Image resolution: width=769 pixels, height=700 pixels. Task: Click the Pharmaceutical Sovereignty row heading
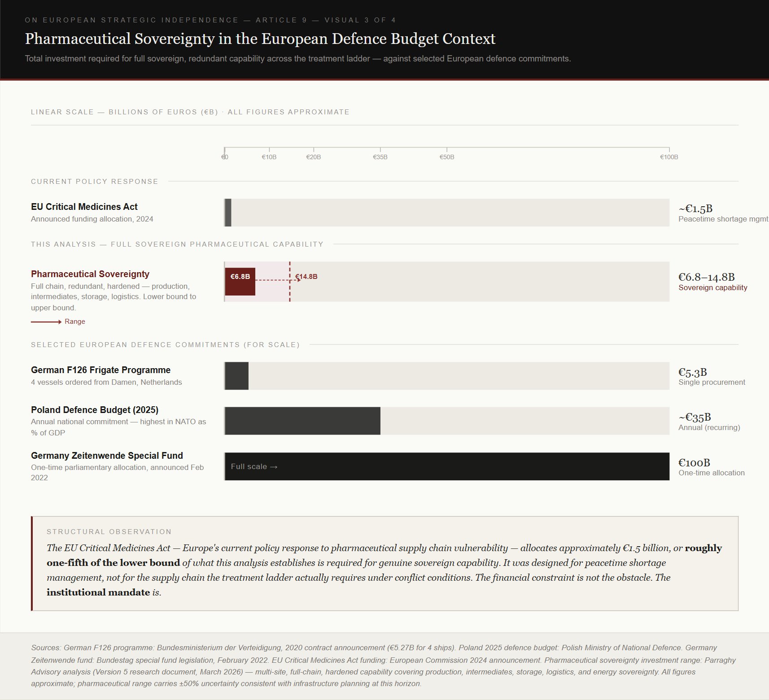pyautogui.click(x=90, y=274)
